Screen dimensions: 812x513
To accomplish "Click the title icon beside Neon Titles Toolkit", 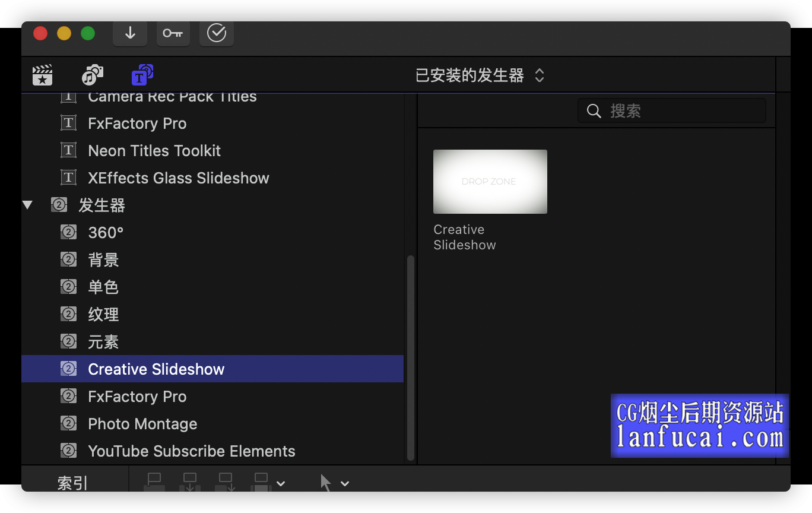I will (x=69, y=151).
